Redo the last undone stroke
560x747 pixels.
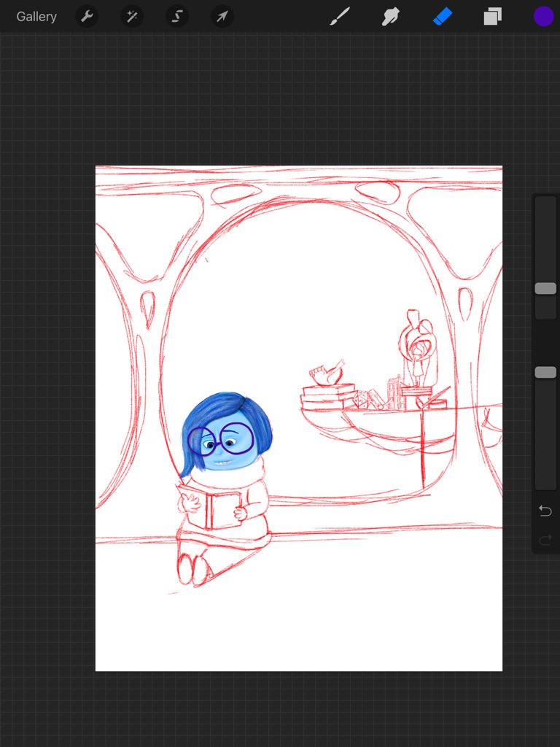tap(545, 540)
